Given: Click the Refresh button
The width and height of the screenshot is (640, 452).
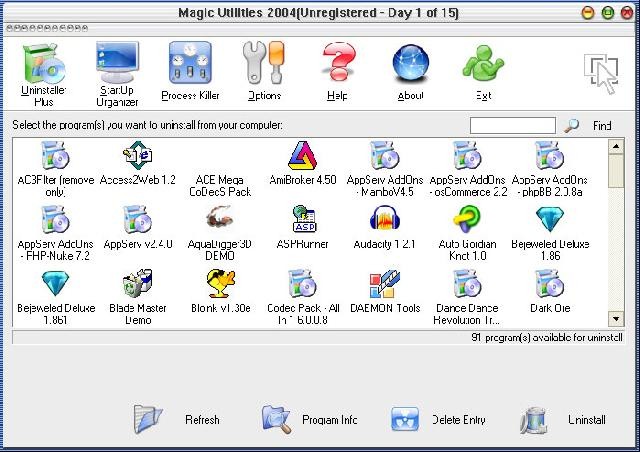Looking at the screenshot, I should click(x=176, y=419).
